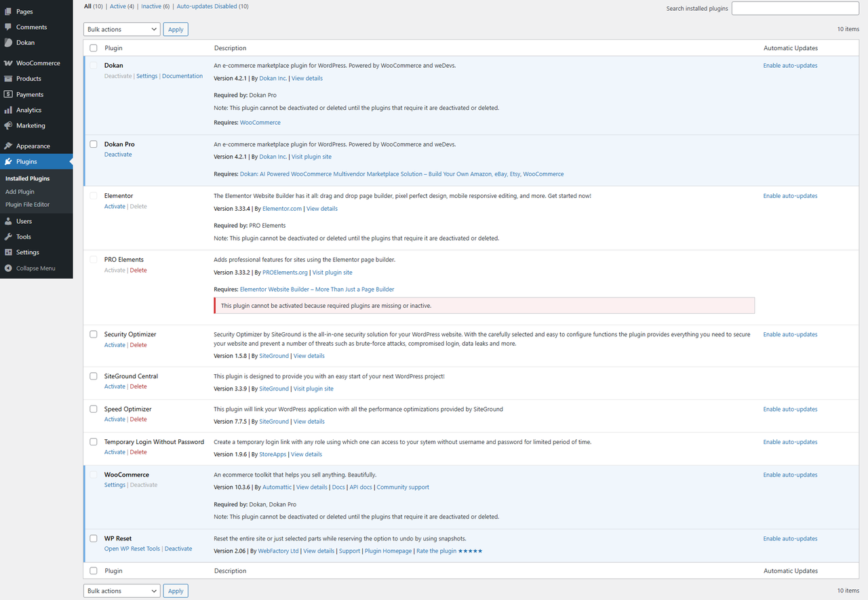
Task: Open WooCommerce Community support link
Action: (403, 487)
